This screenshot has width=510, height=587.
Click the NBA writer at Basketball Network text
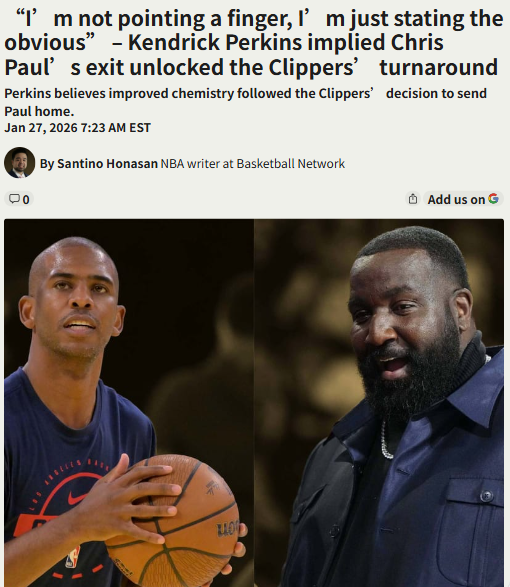coord(253,164)
